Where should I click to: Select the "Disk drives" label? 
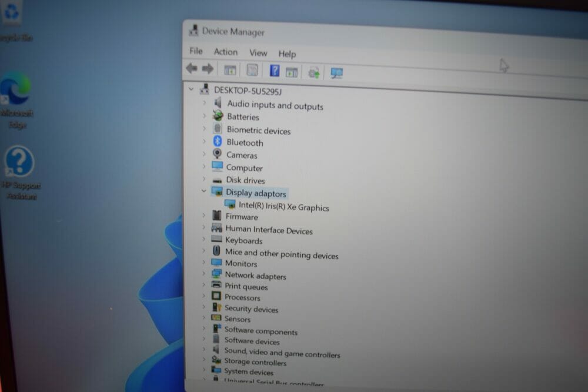click(x=245, y=180)
